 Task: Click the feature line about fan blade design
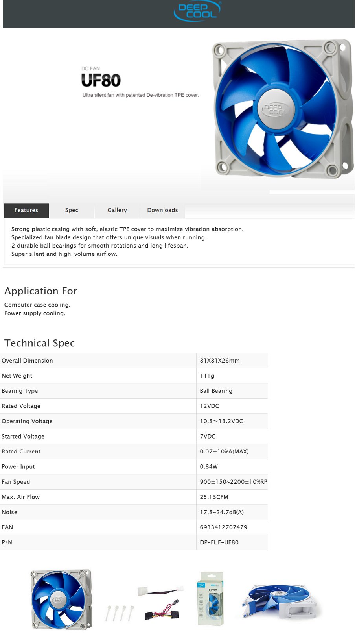[109, 237]
